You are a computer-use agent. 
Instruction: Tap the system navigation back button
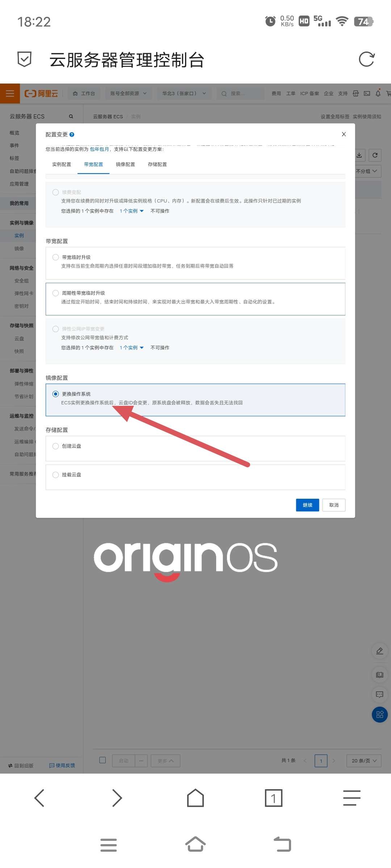282,844
